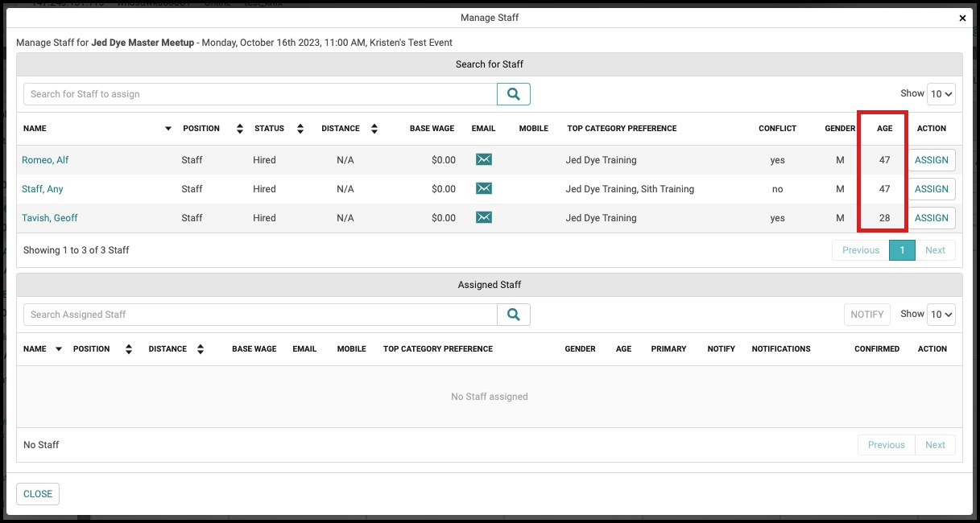980x523 pixels.
Task: Sort Search for Staff by Name
Action: coord(168,129)
